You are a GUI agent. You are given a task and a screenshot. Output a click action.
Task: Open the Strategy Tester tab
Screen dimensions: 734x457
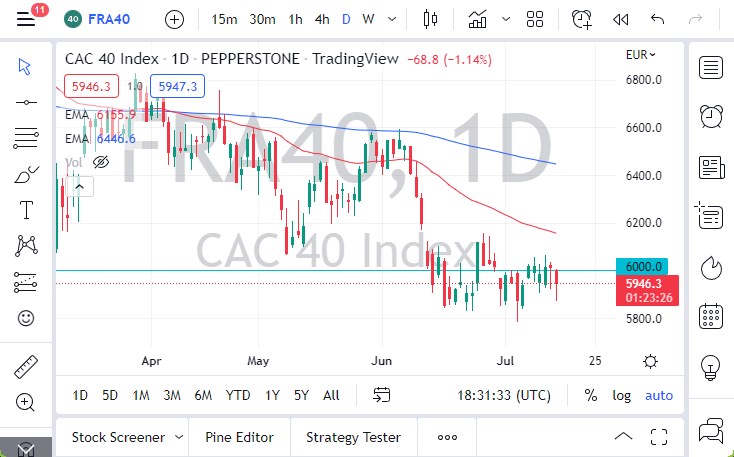point(353,437)
